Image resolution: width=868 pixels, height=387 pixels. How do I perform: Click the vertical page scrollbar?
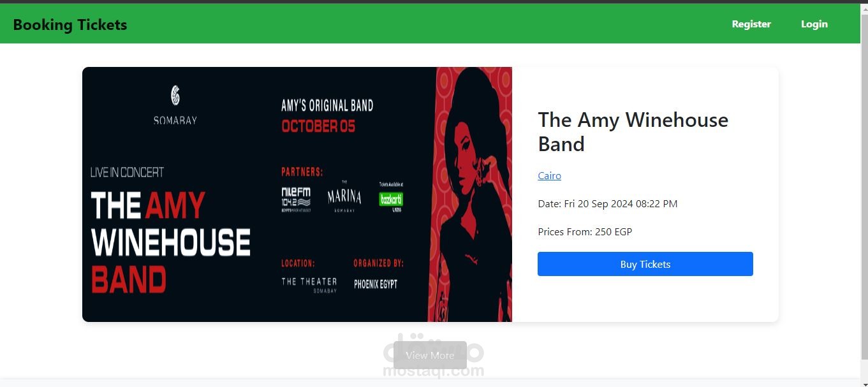[864, 191]
